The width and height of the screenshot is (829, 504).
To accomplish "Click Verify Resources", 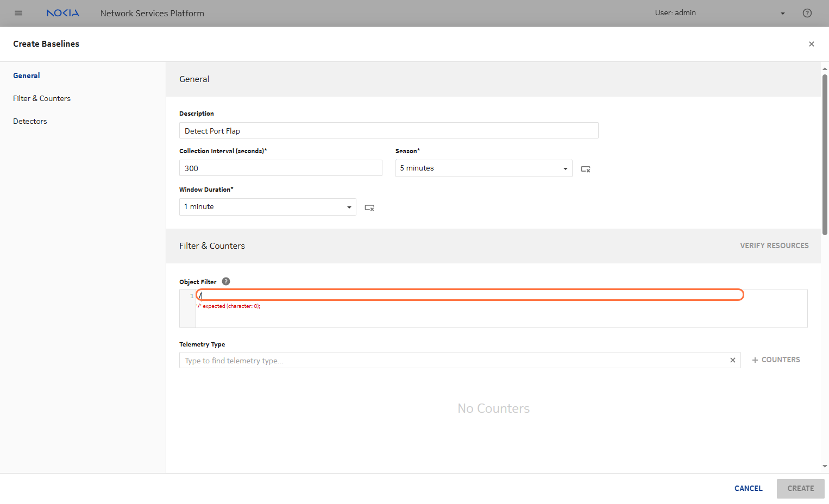I will coord(774,245).
